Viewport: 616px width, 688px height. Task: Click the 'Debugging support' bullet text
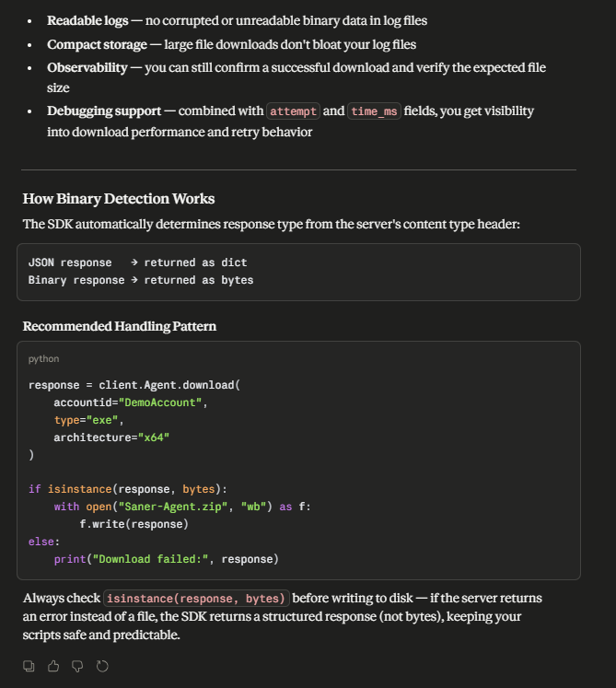[x=104, y=111]
